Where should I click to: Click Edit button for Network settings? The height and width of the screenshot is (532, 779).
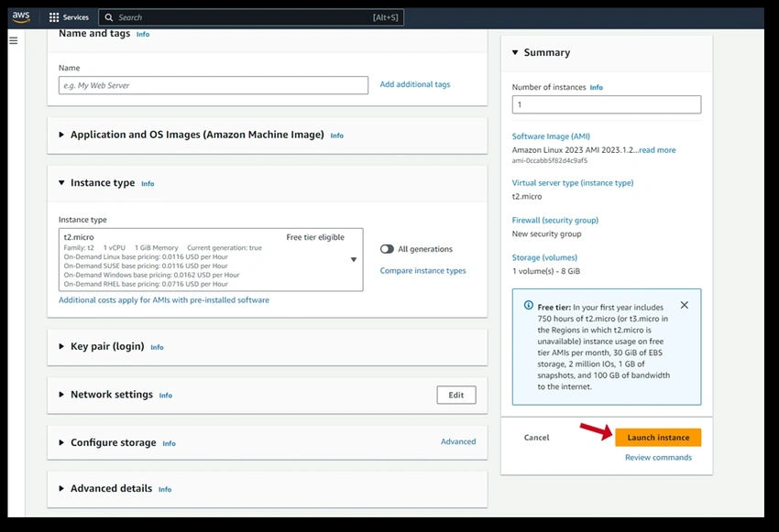456,395
